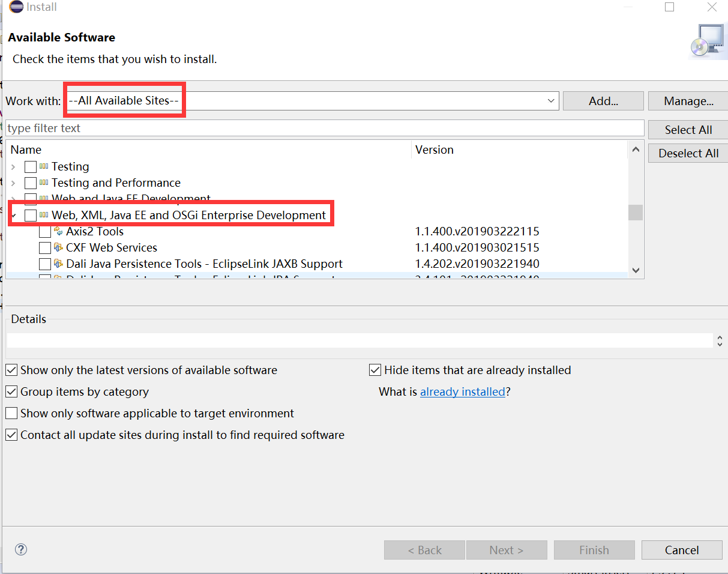Toggle Contact all update sites checkbox
Image resolution: width=728 pixels, height=574 pixels.
click(11, 435)
